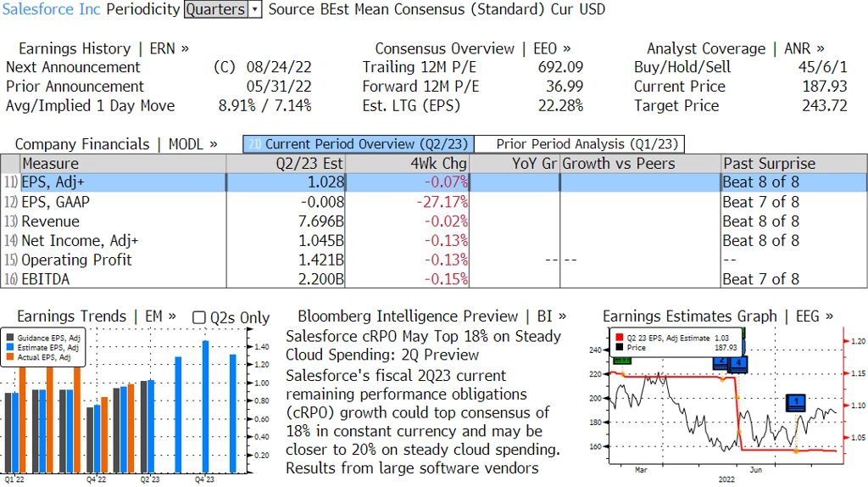Viewport: 868px width, 487px height.
Task: Click EPS, Adj+ estimate 1.028
Action: pos(325,182)
